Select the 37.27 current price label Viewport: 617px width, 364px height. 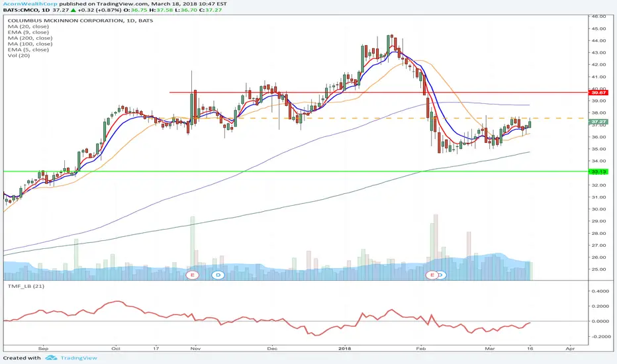[x=598, y=122]
